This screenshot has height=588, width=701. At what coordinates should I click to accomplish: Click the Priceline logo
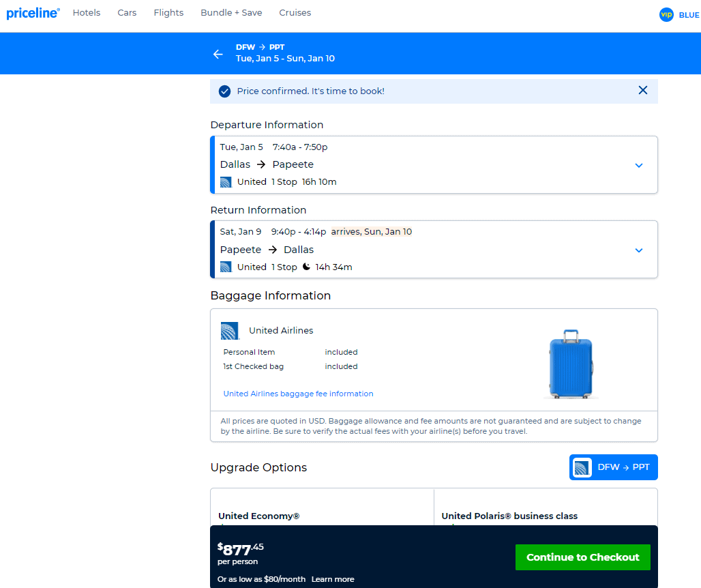[32, 12]
